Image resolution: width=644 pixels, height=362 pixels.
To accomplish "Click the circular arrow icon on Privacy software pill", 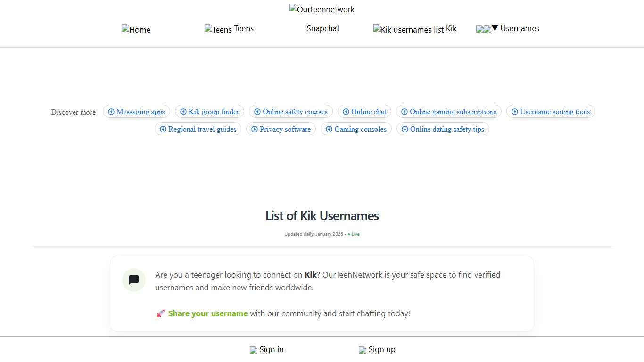I will [x=254, y=129].
